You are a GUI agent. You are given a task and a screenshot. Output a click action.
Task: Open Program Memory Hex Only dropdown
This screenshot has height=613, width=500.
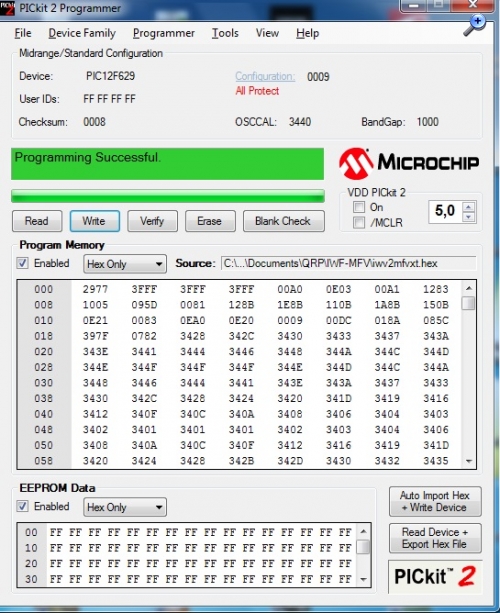(x=125, y=264)
